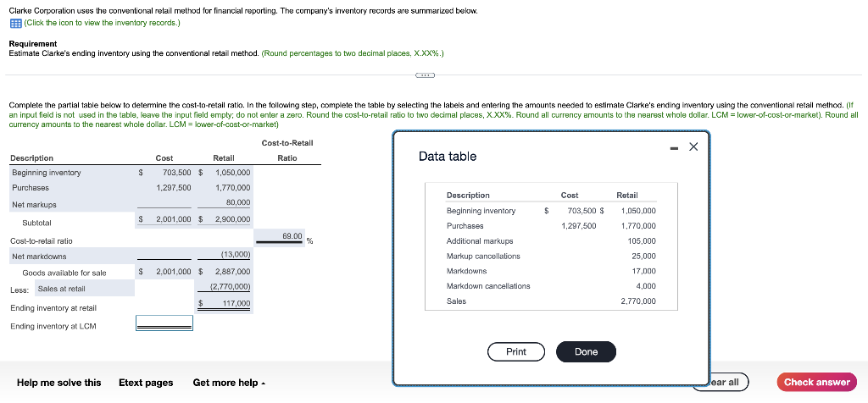Click the Done button

586,351
